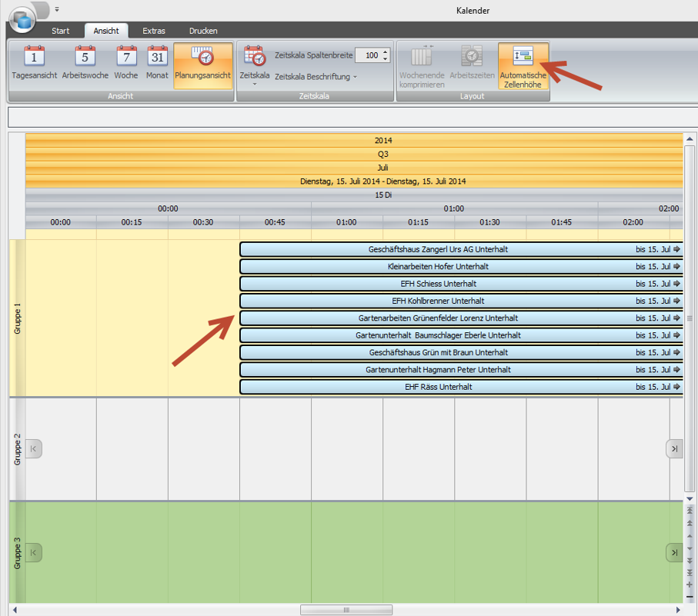Select the Ansicht ribbon tab
The height and width of the screenshot is (616, 698).
point(106,31)
